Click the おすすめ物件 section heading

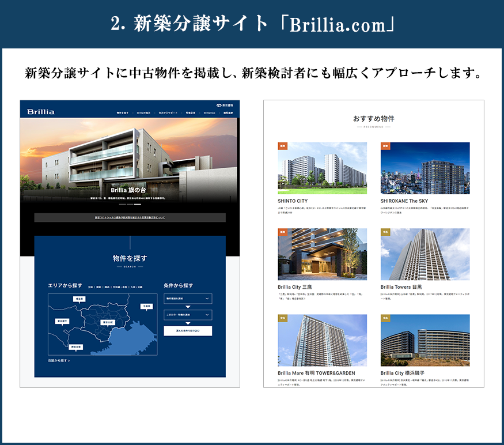374,119
